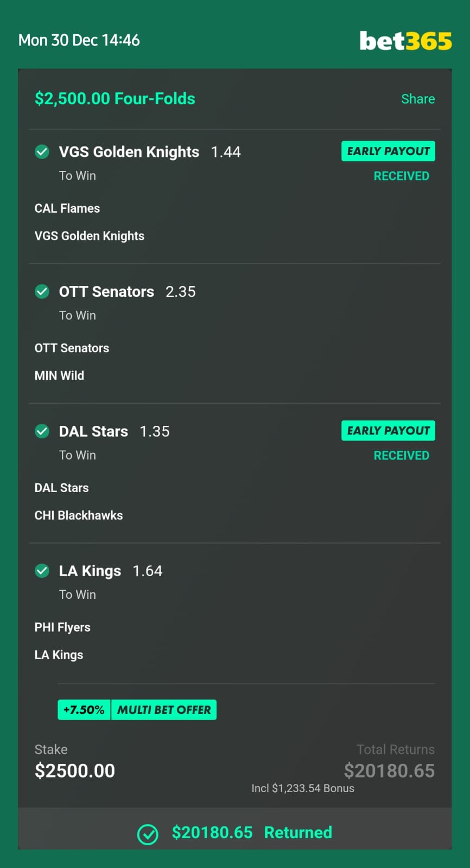This screenshot has height=868, width=470.
Task: Tap the $20180.65 Returned bar
Action: [235, 829]
